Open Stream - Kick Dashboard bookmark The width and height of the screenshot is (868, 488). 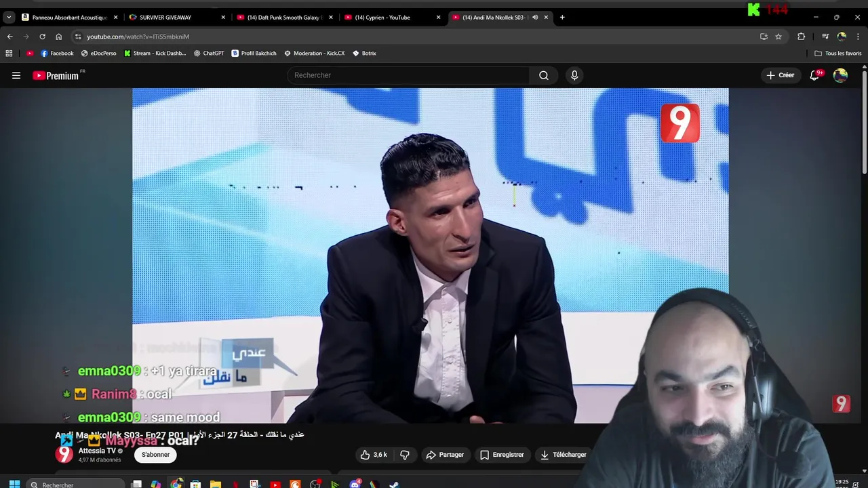click(155, 53)
